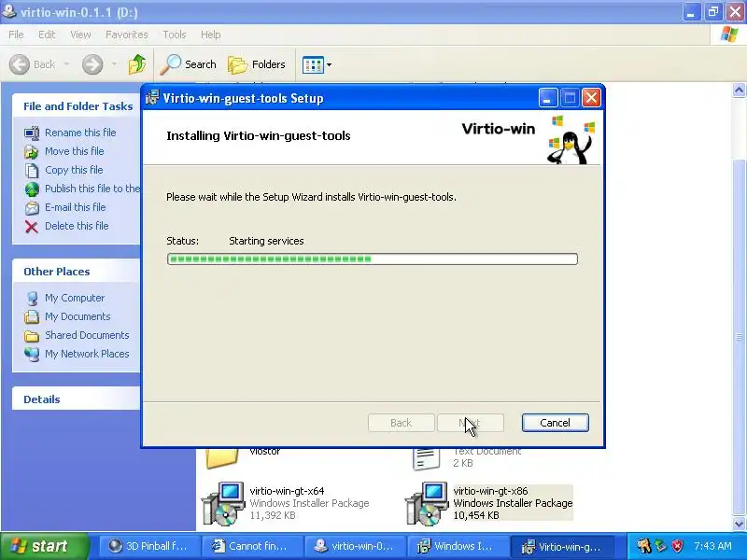Click the first system tray icon
Image resolution: width=747 pixels, height=560 pixels.
point(643,546)
